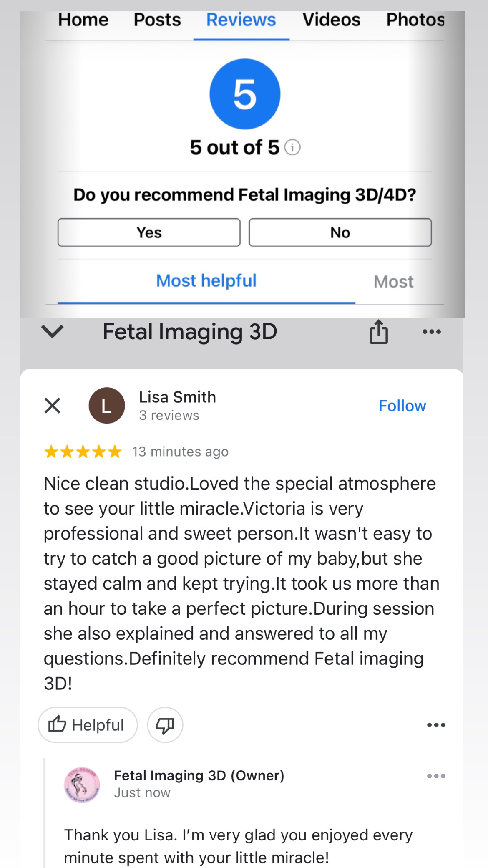Follow Lisa Smith
Screen dimensions: 488x868
click(402, 406)
